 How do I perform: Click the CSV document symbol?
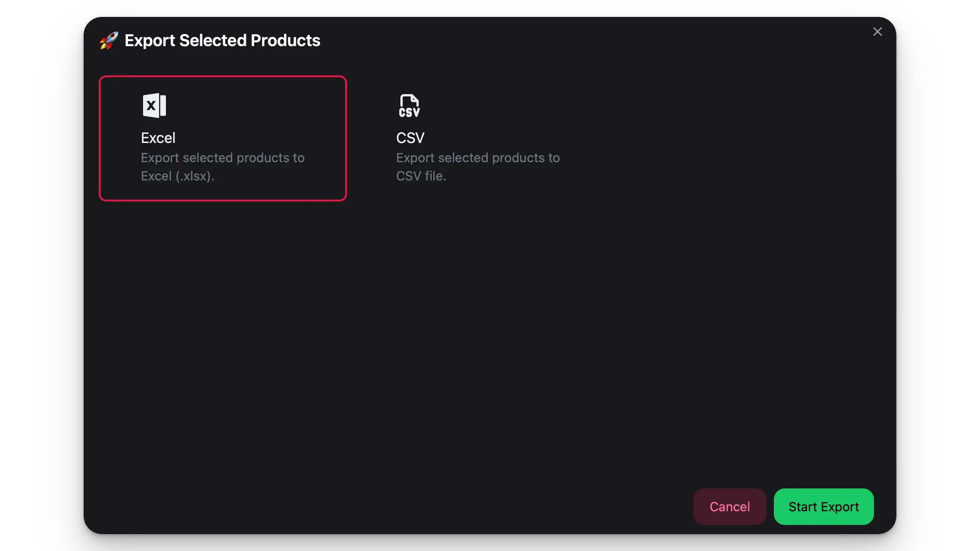[409, 106]
